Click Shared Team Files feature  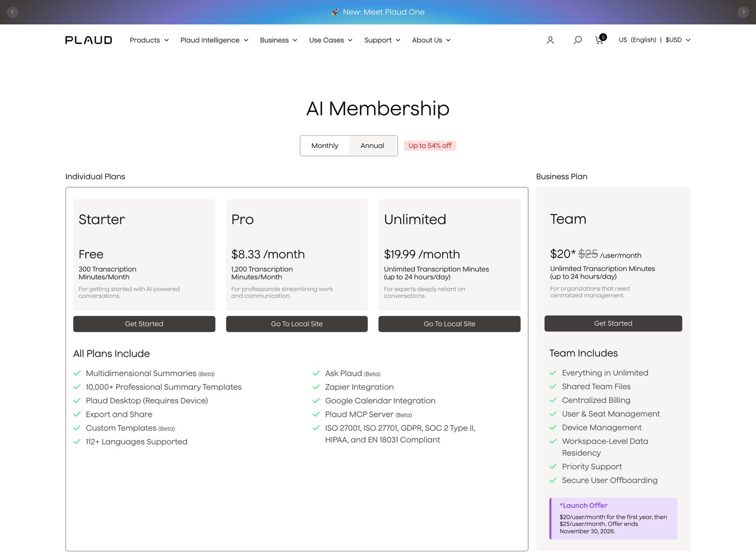tap(596, 387)
